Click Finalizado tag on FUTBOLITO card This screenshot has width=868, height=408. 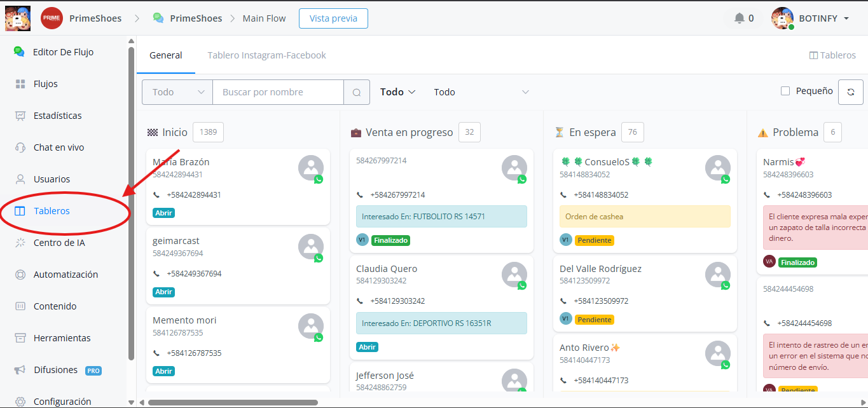pos(390,240)
